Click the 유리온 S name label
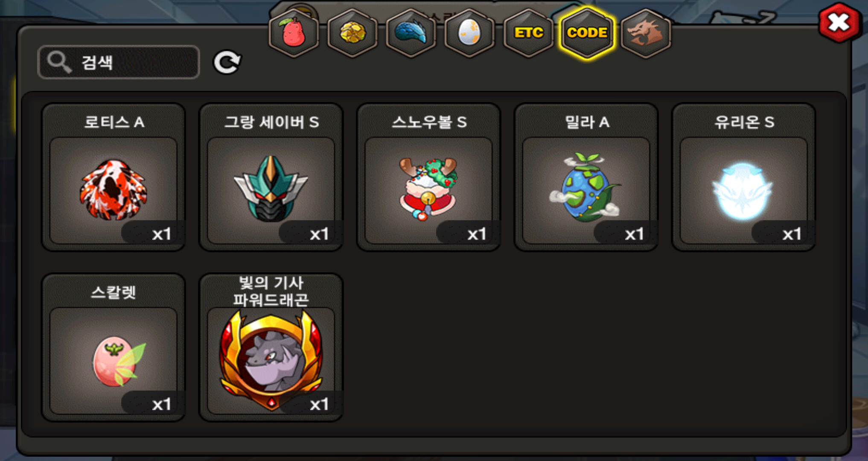Image resolution: width=868 pixels, height=461 pixels. tap(744, 122)
